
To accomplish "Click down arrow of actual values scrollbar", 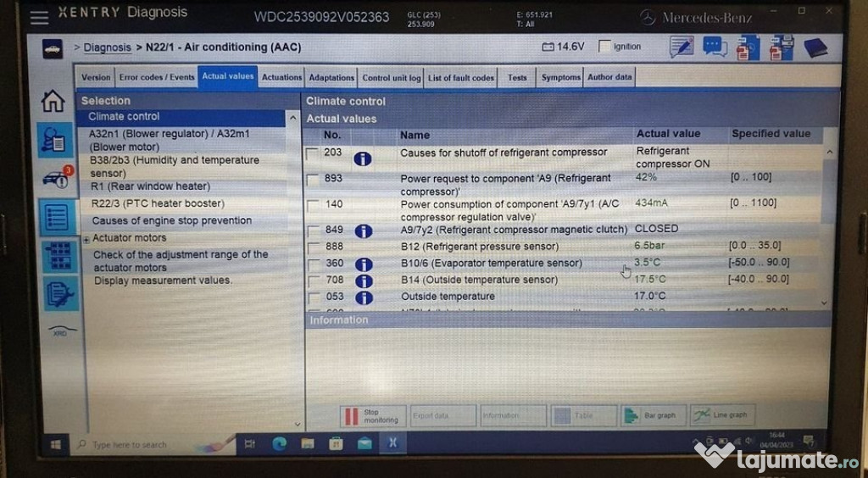I will [x=826, y=303].
